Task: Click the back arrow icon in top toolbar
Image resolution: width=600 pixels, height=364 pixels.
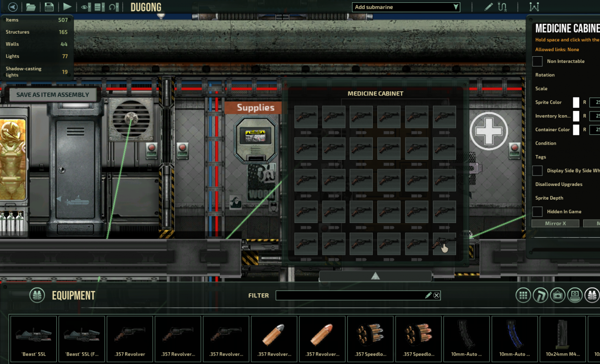Action: coord(13,7)
